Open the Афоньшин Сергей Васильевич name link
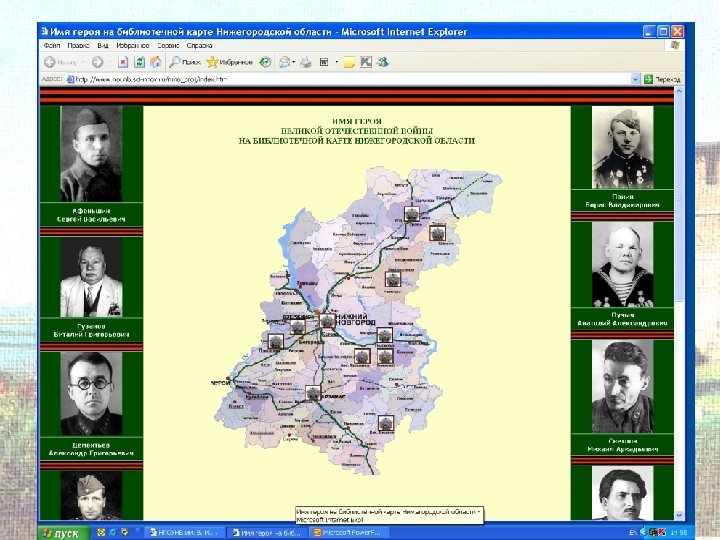The height and width of the screenshot is (540, 720). pyautogui.click(x=91, y=215)
